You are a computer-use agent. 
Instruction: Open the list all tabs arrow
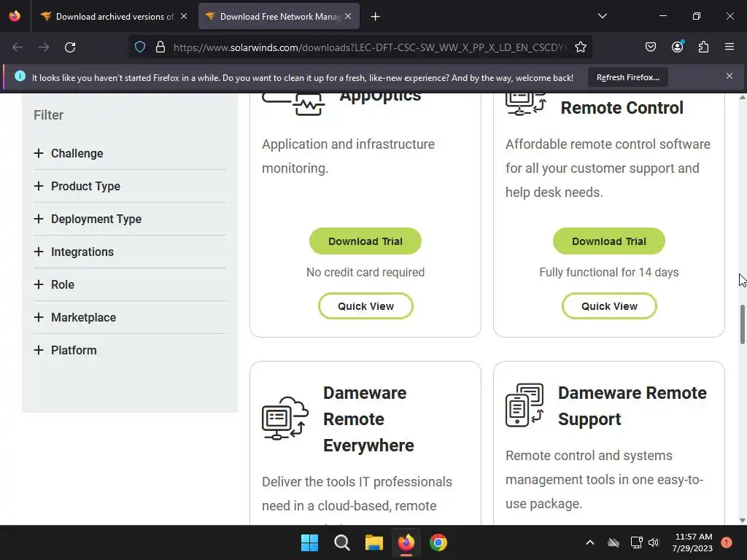coord(602,16)
